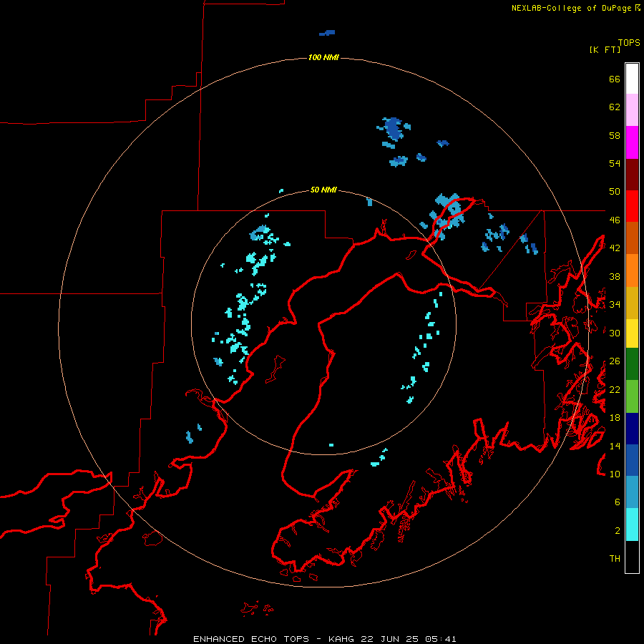
Task: Click the "34" legend value
Action: (x=615, y=304)
